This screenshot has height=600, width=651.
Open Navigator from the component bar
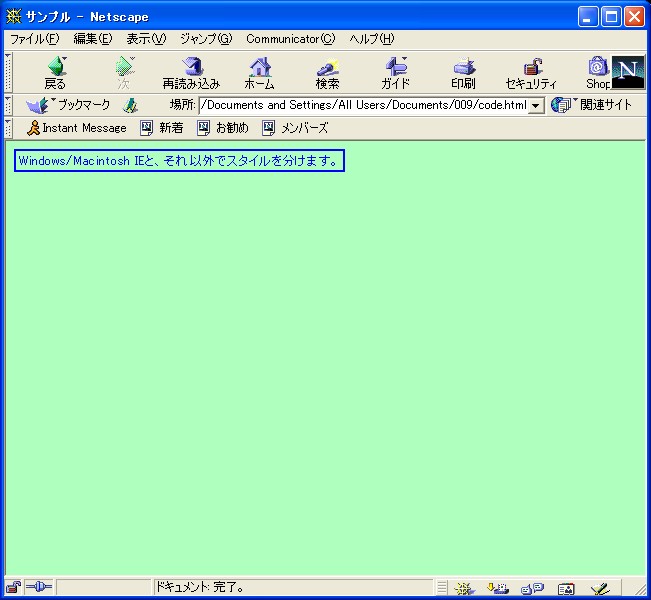tap(464, 588)
